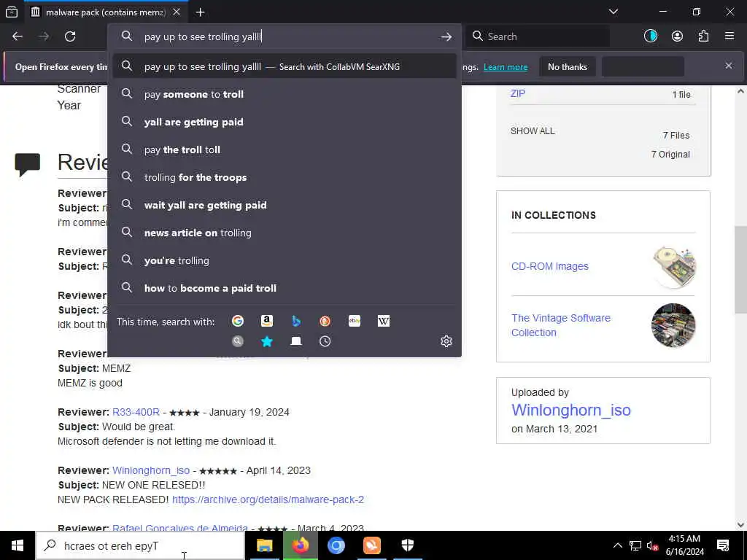
Task: Click the go arrow in address bar
Action: point(446,36)
